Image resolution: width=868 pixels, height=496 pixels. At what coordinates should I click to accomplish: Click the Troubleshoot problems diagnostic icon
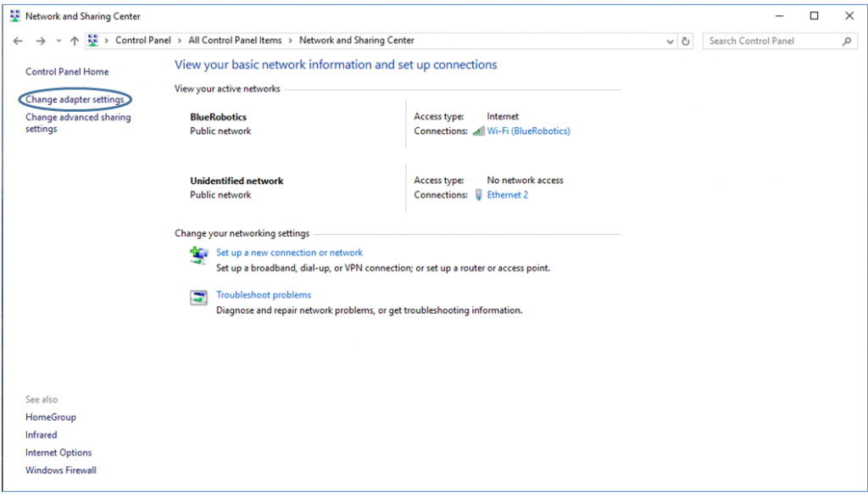coord(198,298)
